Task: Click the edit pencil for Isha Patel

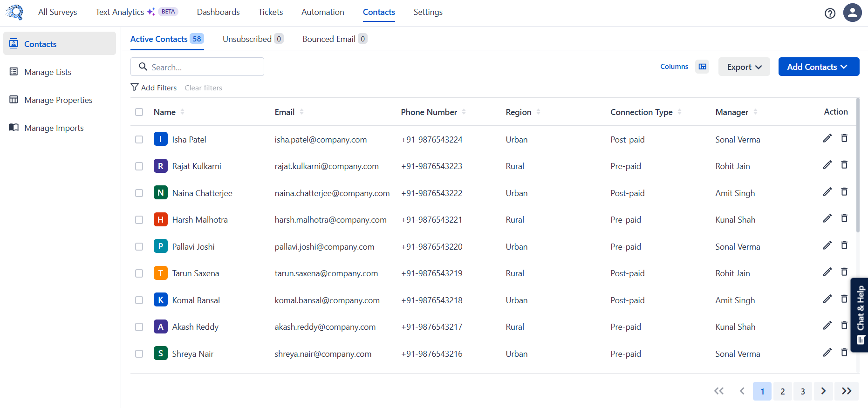Action: tap(827, 138)
